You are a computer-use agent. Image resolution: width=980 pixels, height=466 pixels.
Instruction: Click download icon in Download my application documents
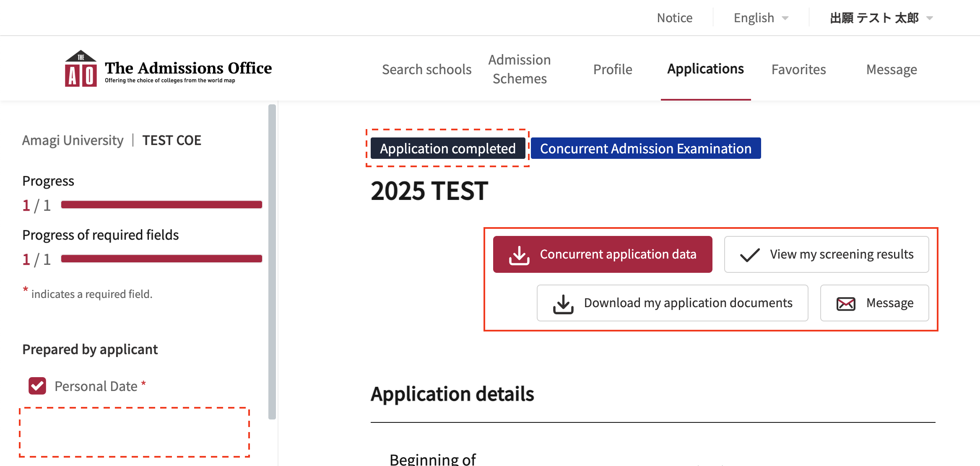pyautogui.click(x=563, y=303)
